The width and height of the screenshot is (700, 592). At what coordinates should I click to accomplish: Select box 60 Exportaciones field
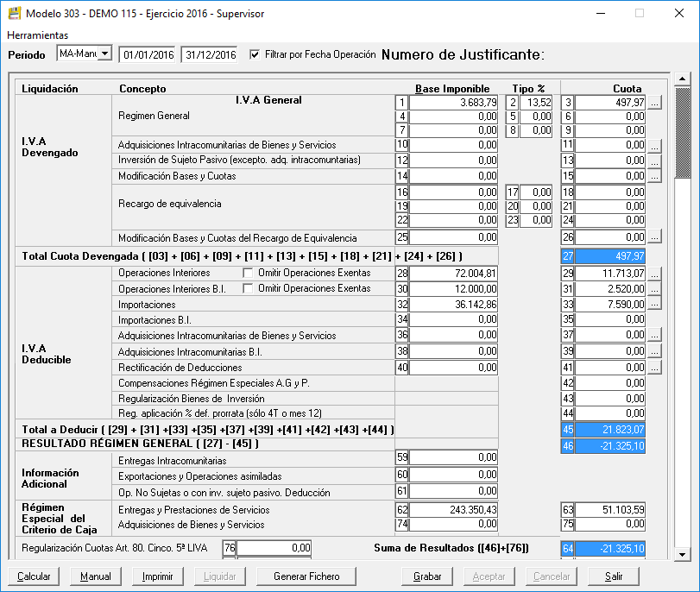[453, 475]
